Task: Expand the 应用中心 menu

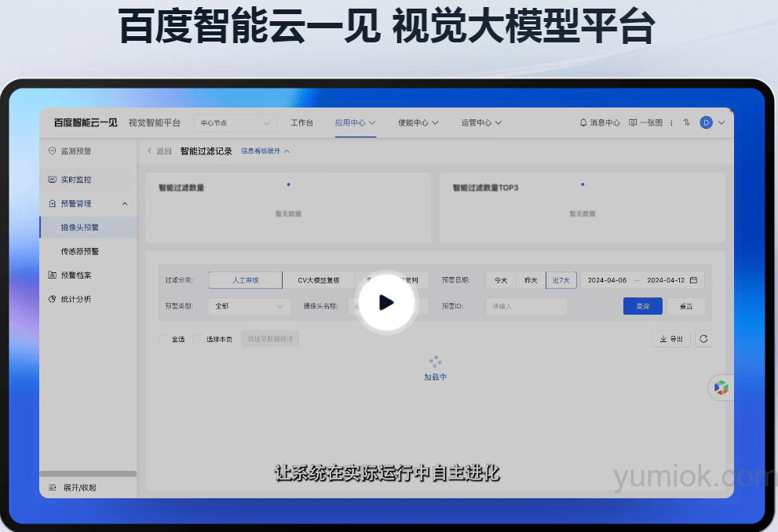Action: (355, 122)
